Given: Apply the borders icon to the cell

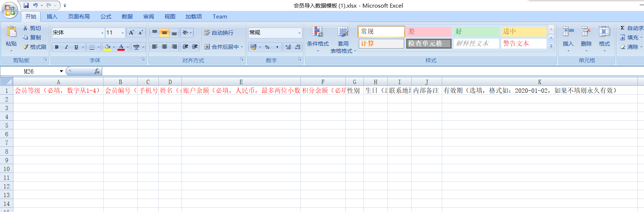Looking at the screenshot, I should click(x=92, y=47).
